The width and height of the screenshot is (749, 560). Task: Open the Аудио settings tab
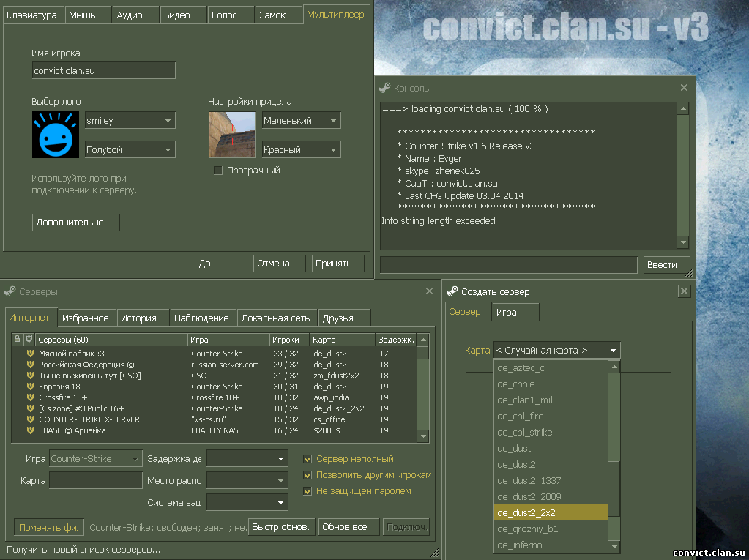click(135, 15)
